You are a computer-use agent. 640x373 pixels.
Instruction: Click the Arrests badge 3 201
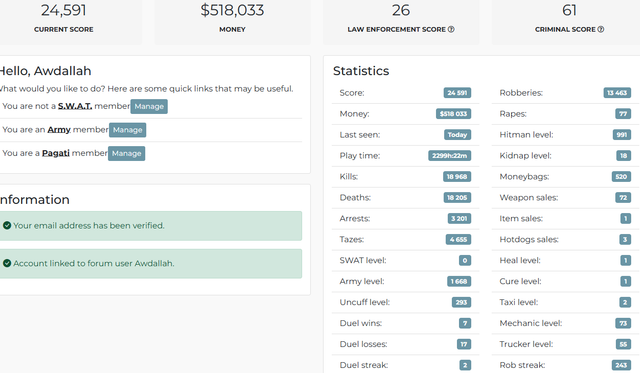click(x=459, y=219)
